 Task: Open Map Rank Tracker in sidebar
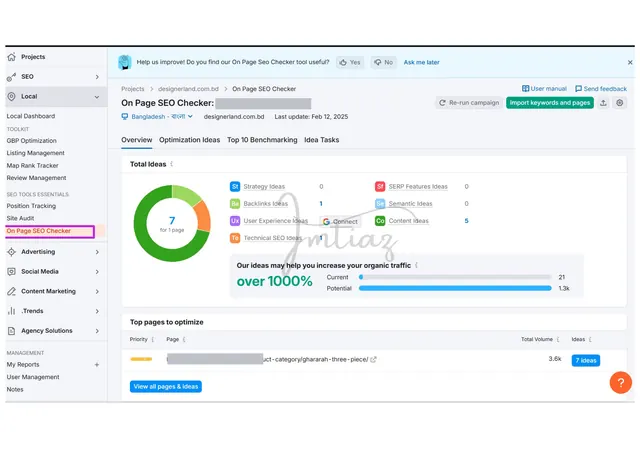tap(32, 165)
